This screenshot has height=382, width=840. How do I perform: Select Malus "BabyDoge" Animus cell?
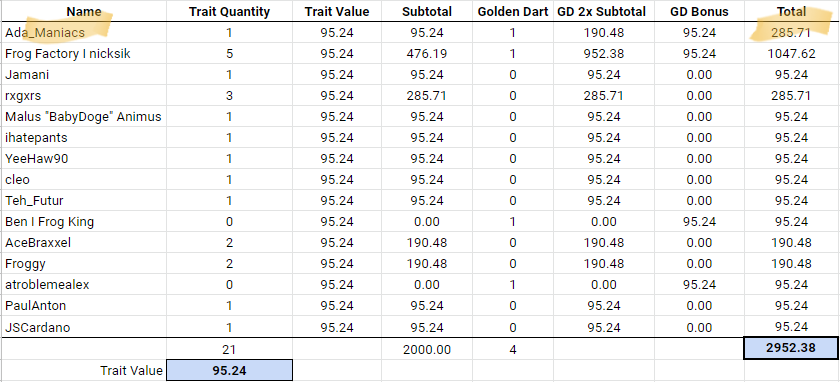(84, 117)
